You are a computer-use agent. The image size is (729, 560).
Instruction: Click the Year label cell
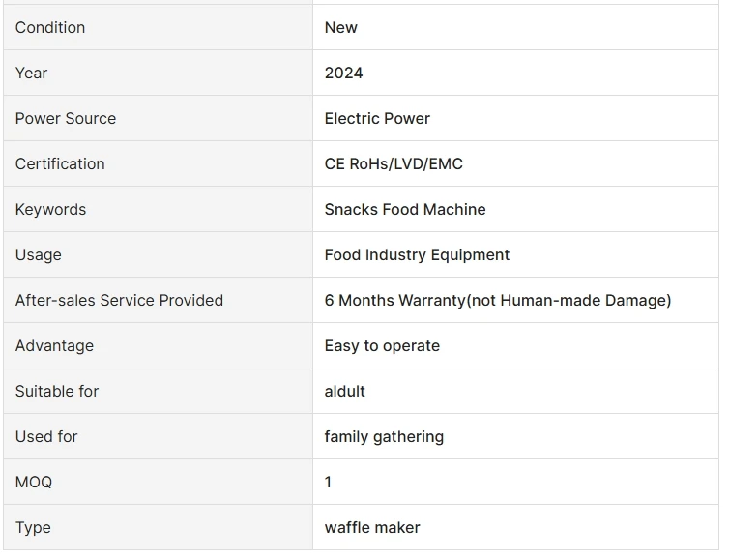[32, 73]
